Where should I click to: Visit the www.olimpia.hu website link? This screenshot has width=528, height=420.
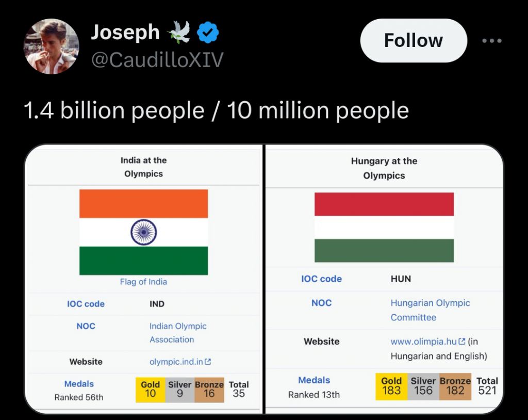[424, 342]
